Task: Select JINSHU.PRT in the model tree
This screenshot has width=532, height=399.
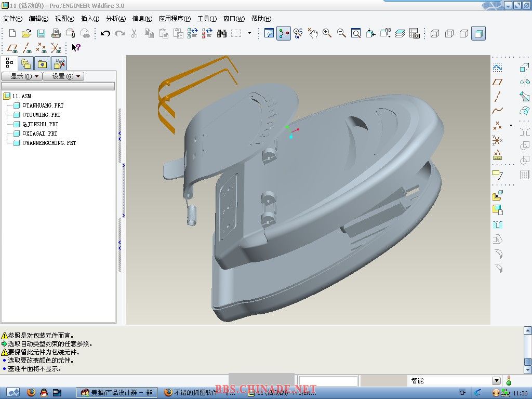Action: point(40,124)
